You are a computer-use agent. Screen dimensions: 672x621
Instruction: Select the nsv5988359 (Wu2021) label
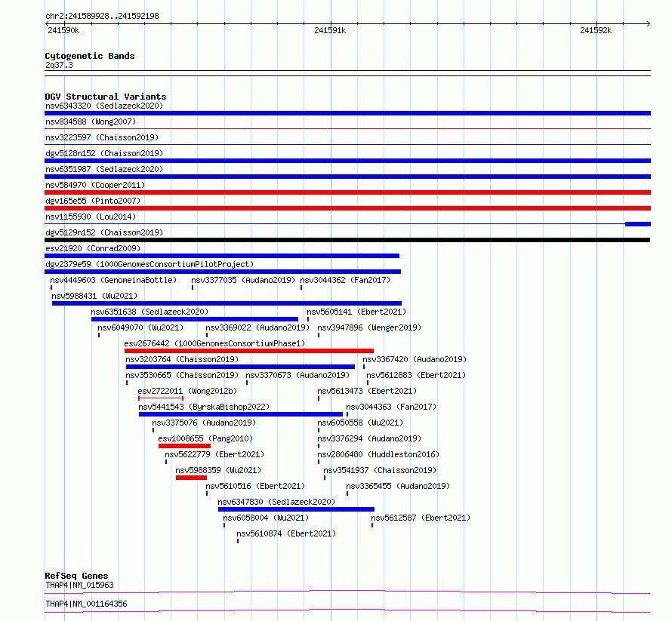coord(218,470)
